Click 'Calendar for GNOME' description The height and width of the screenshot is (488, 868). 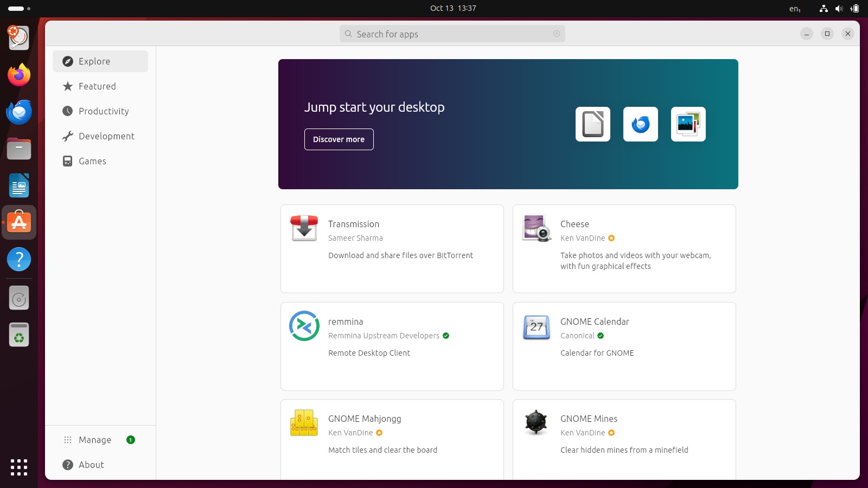click(x=597, y=353)
